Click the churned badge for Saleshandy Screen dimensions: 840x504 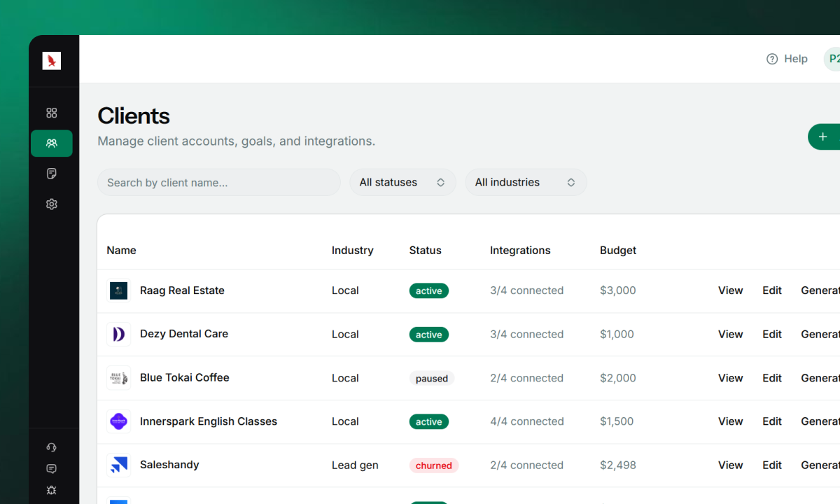[x=434, y=465]
